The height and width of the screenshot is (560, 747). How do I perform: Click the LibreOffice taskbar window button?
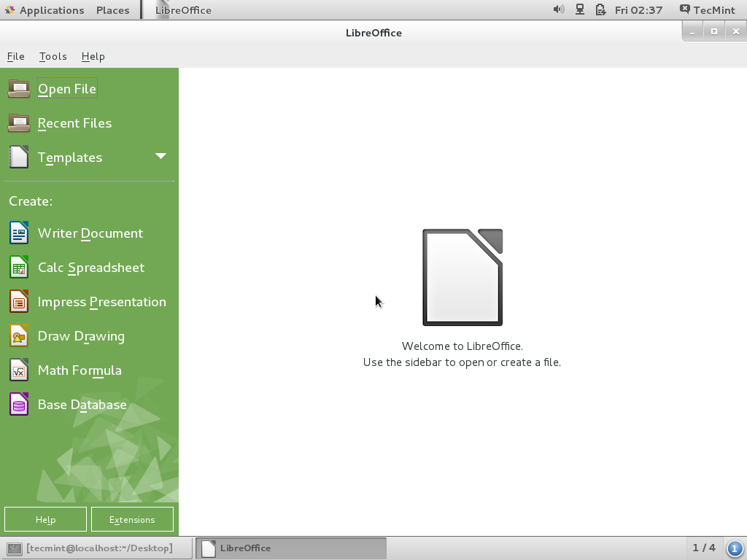[x=291, y=548]
